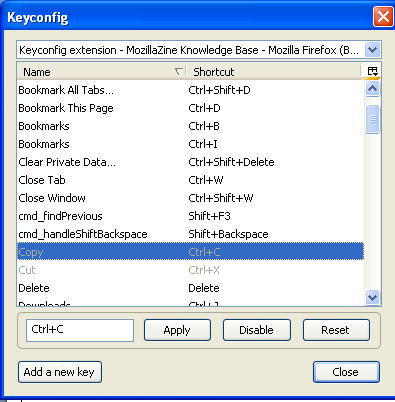Click the vertical scrollbar thumb
Viewport: 395px width, 402px height.
click(373, 119)
